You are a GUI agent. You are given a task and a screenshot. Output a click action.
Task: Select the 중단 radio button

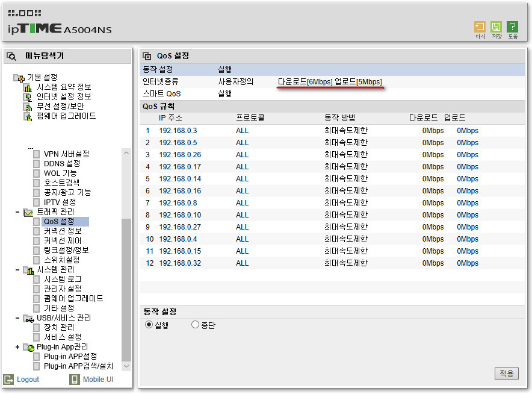click(195, 325)
